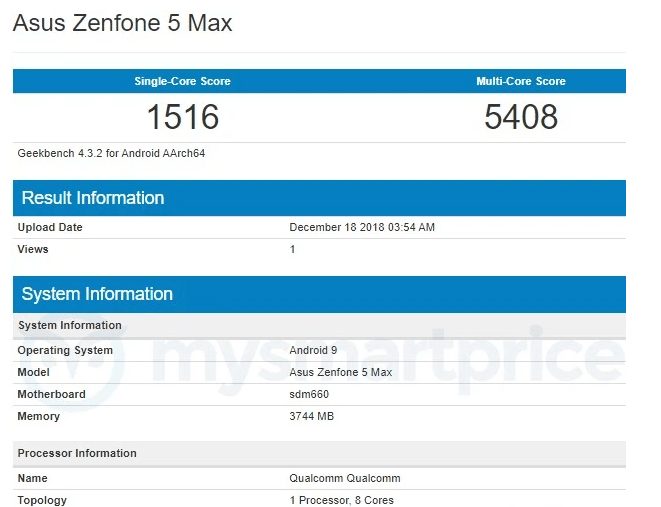Select the Multi-Core Score header
The width and height of the screenshot is (661, 507).
click(x=521, y=81)
